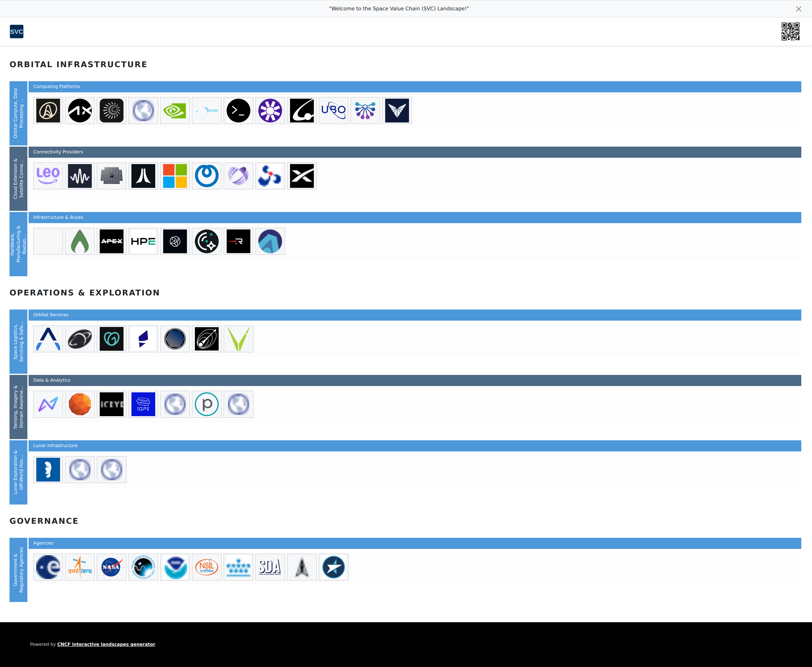The width and height of the screenshot is (812, 667).
Task: Open the Amazon Leo logo card
Action: [x=48, y=176]
